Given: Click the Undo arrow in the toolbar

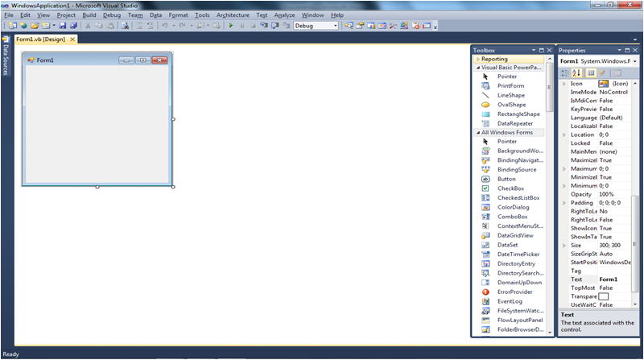Looking at the screenshot, I should [164, 26].
